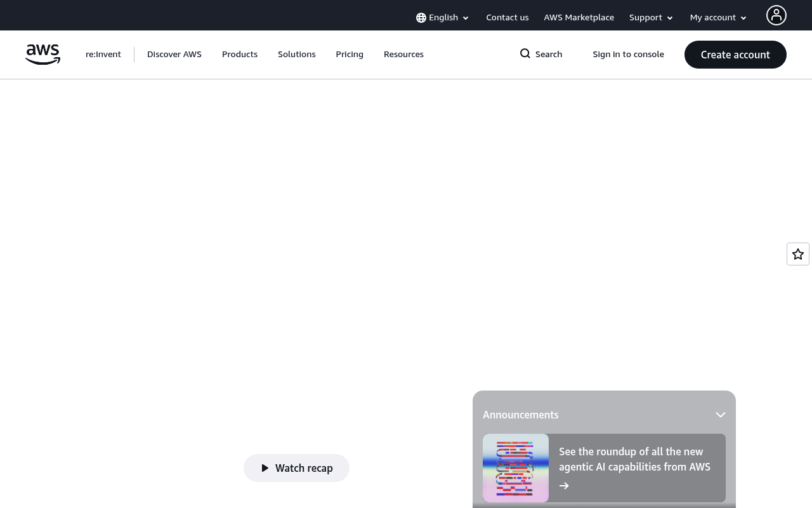Go to AWS Marketplace link

[579, 18]
